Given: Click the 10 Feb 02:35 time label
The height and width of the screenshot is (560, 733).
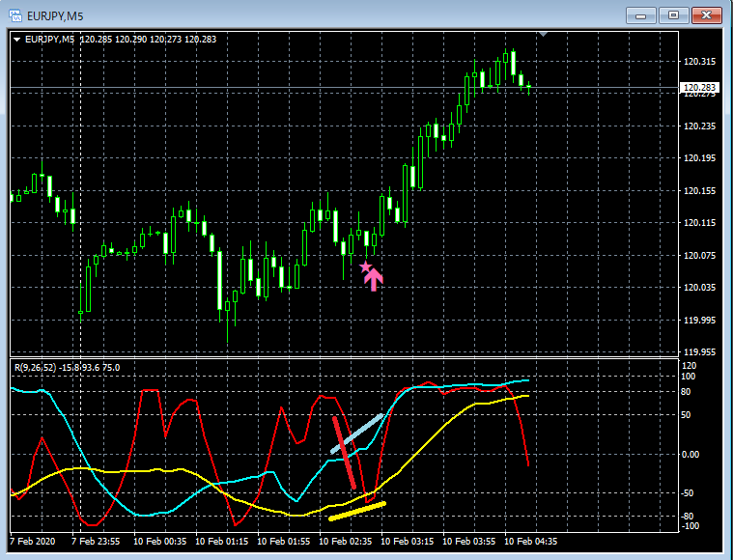Looking at the screenshot, I should click(x=346, y=542).
